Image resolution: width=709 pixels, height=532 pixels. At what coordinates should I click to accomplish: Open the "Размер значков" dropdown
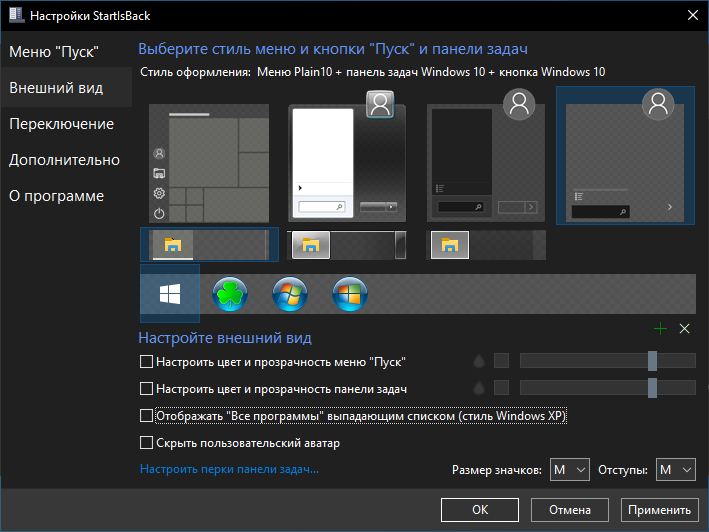pyautogui.click(x=570, y=470)
